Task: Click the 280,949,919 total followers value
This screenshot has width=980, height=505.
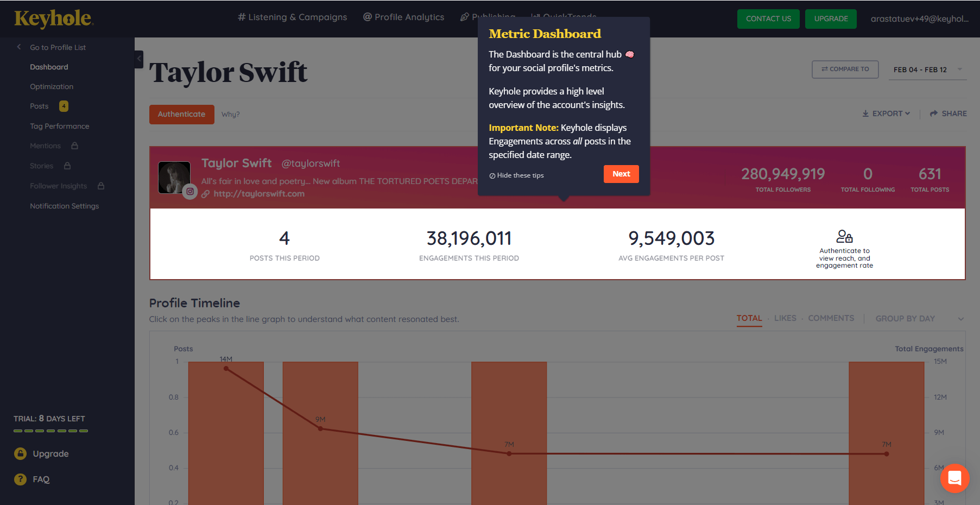Action: (x=783, y=174)
